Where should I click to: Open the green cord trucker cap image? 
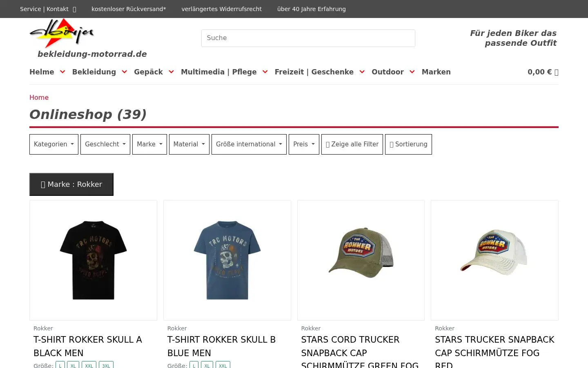pos(361,260)
